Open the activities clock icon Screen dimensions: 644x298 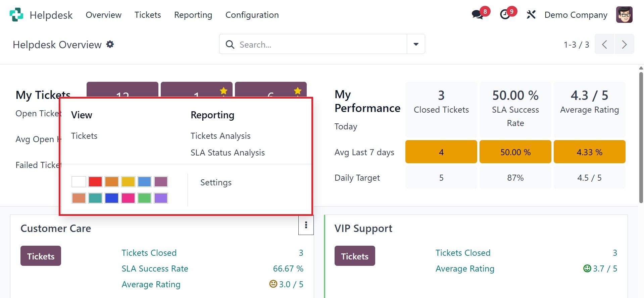click(505, 15)
